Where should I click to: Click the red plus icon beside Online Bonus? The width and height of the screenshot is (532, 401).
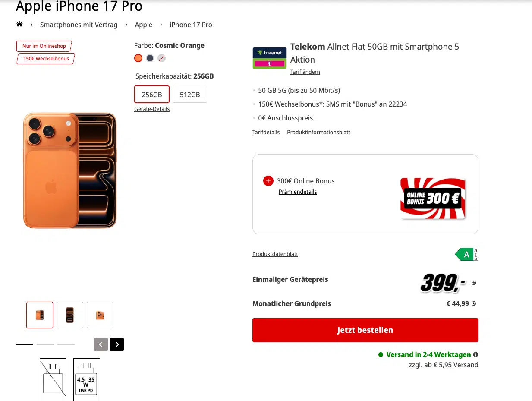[268, 181]
